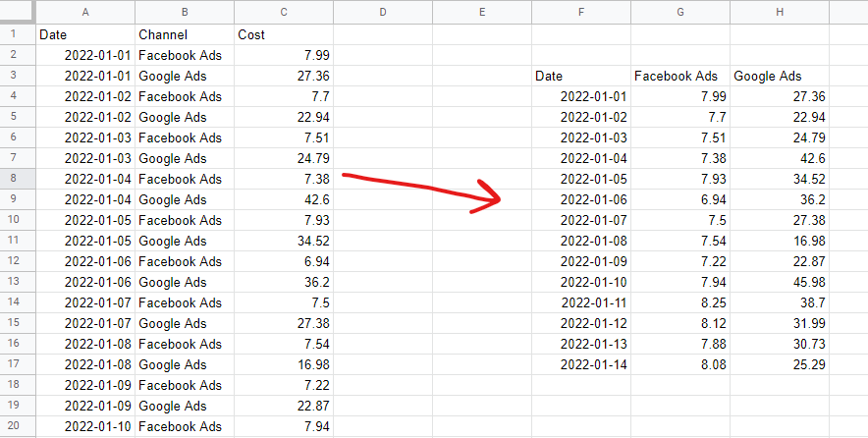Click the column E header

(x=482, y=12)
